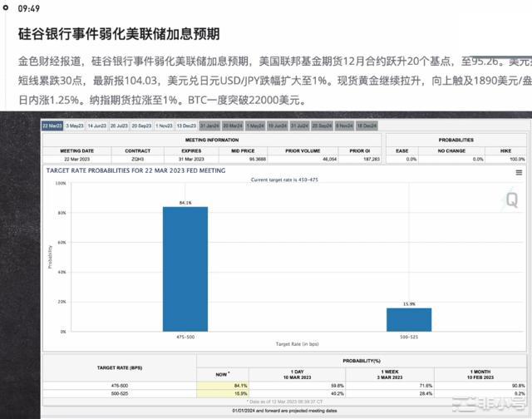Select the 13 Dec23 tab
Image resolution: width=532 pixels, height=419 pixels.
[x=186, y=126]
